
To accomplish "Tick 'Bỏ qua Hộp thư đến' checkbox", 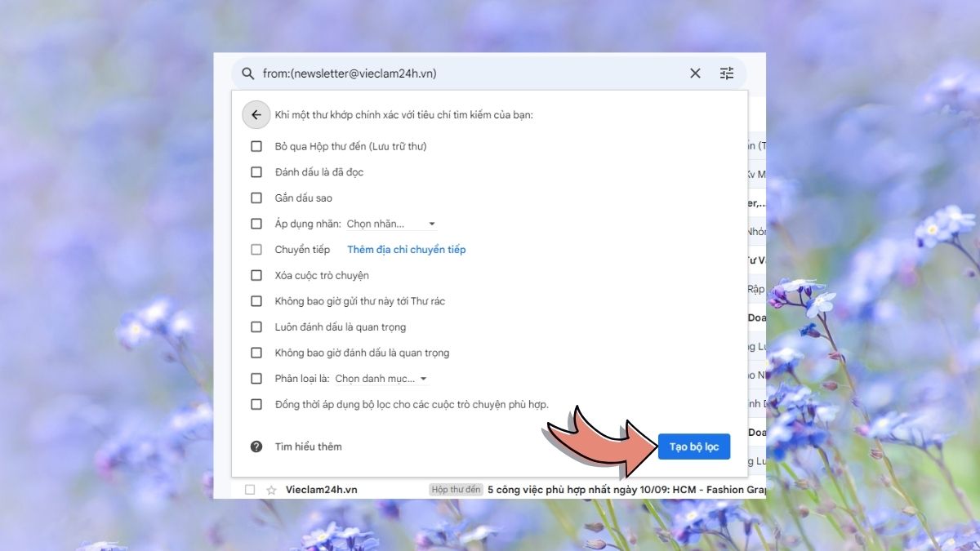I will (256, 146).
